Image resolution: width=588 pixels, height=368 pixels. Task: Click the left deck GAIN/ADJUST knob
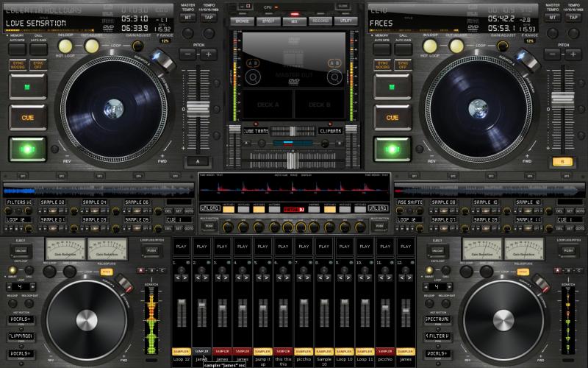pyautogui.click(x=137, y=46)
